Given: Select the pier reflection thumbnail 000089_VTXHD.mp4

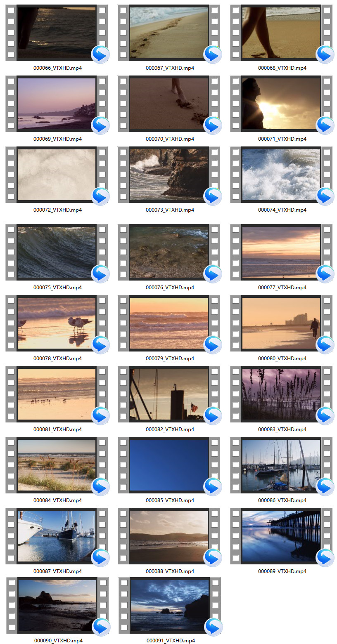Looking at the screenshot, I should coord(281,536).
